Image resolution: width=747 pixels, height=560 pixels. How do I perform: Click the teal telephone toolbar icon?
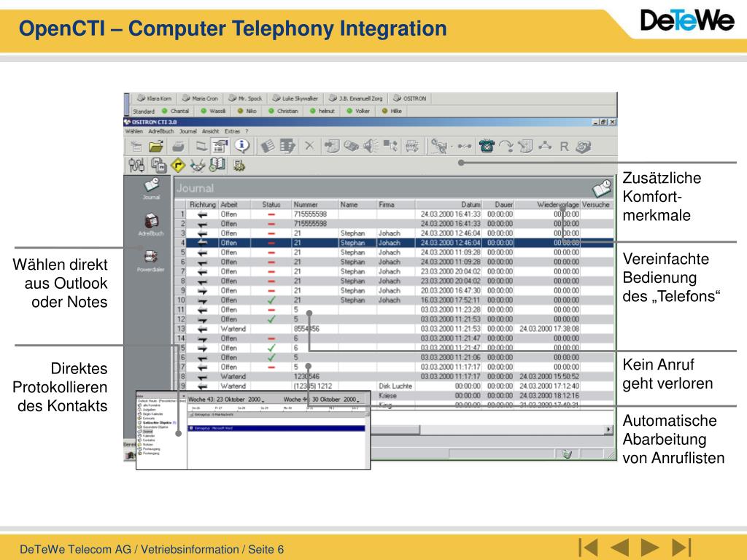487,146
